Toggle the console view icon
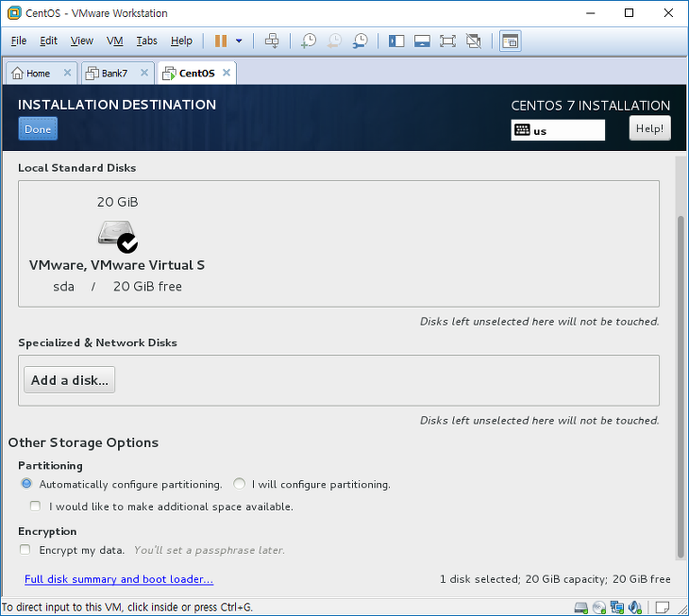Image resolution: width=689 pixels, height=616 pixels. (x=511, y=41)
